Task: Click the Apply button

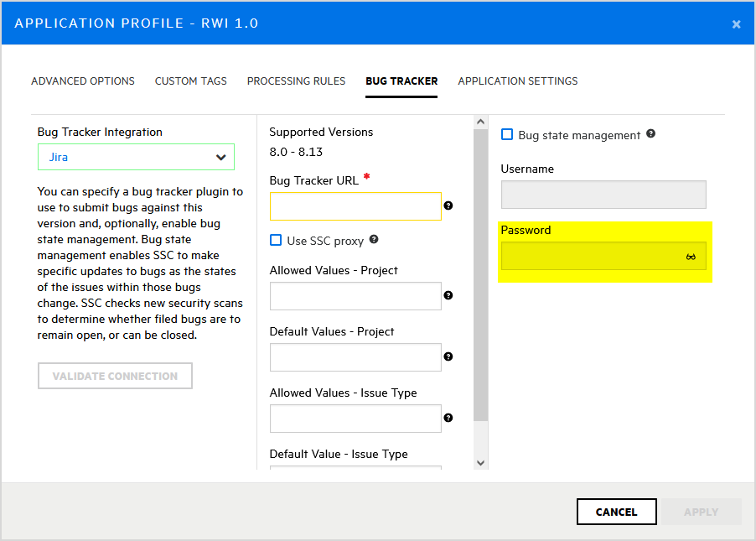Action: (x=701, y=512)
